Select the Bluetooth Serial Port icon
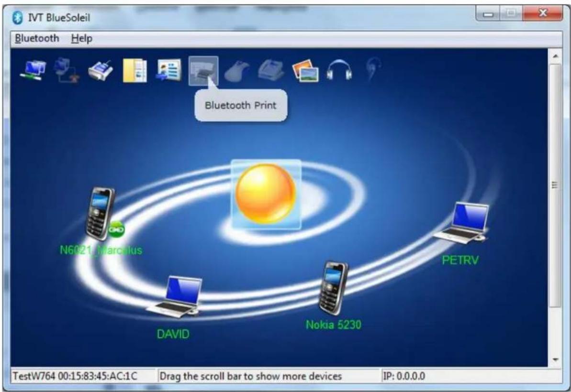571x392 pixels. coord(101,71)
